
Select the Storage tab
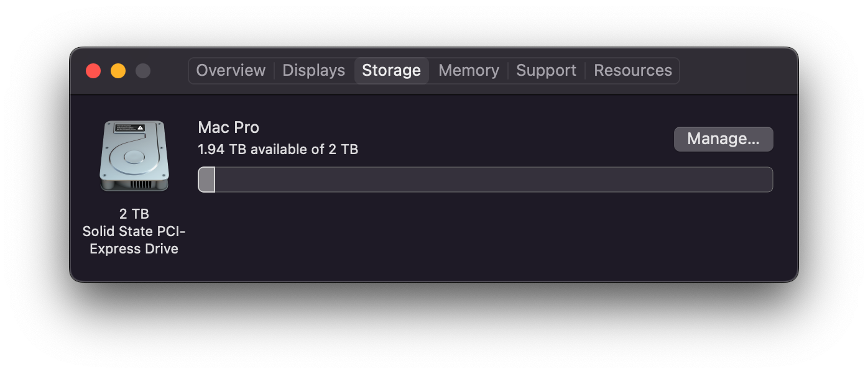click(391, 71)
